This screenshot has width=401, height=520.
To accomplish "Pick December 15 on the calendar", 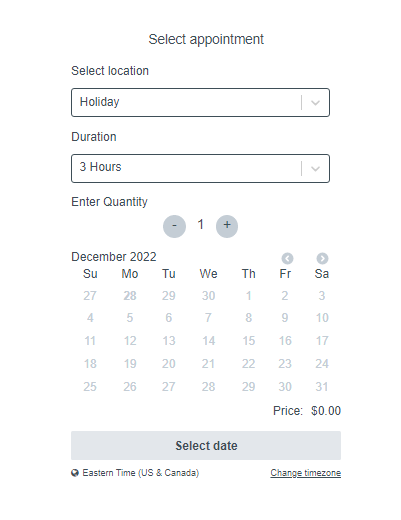I will point(248,341).
